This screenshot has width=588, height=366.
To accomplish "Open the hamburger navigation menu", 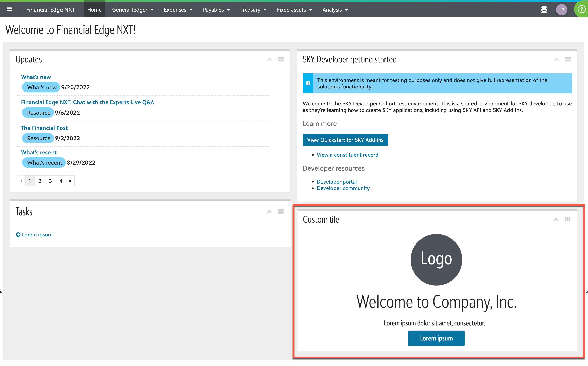I will point(9,9).
